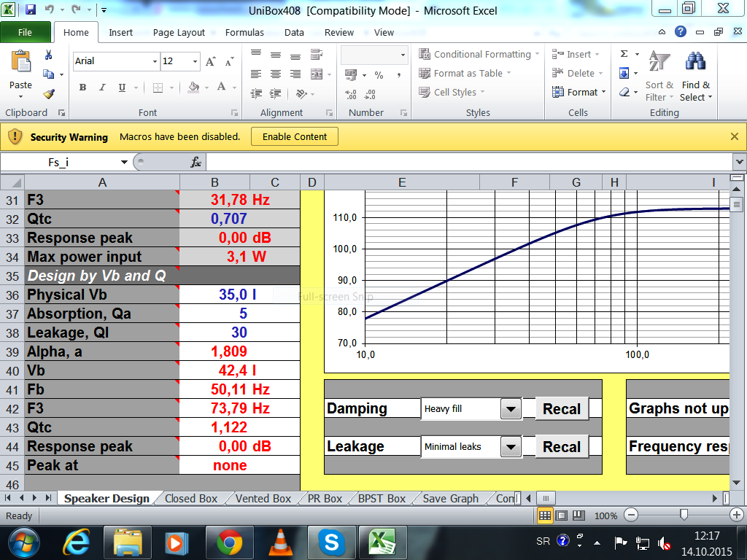The height and width of the screenshot is (560, 747).
Task: Close the Security Warning bar
Action: 734,136
